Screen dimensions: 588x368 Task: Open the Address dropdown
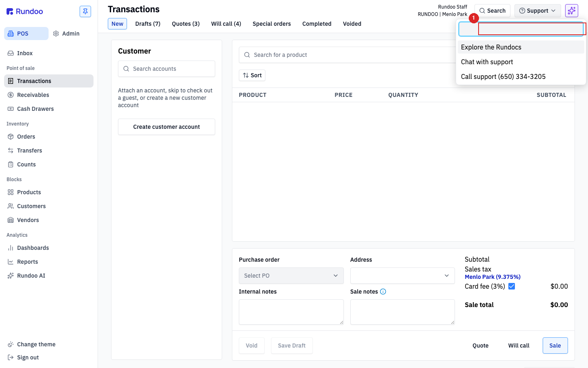tap(403, 276)
